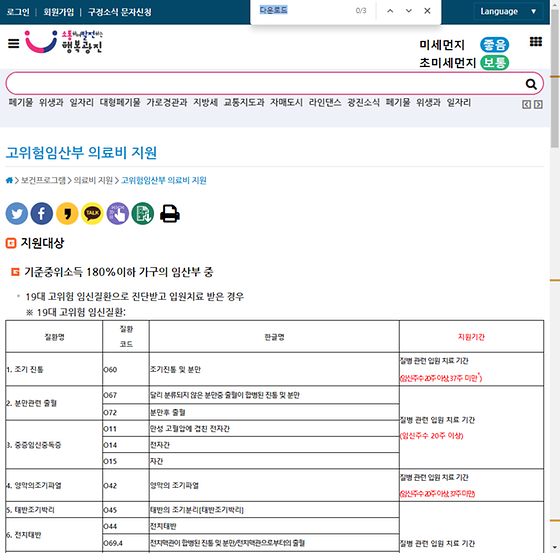Click the 지원기간 column header

tap(471, 337)
